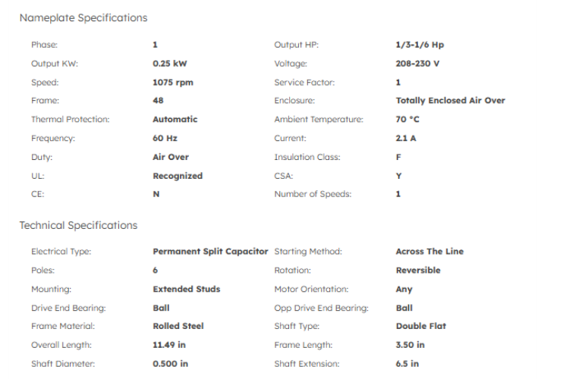Click the 208-230 V voltage value
This screenshot has height=379, width=588.
pos(417,64)
